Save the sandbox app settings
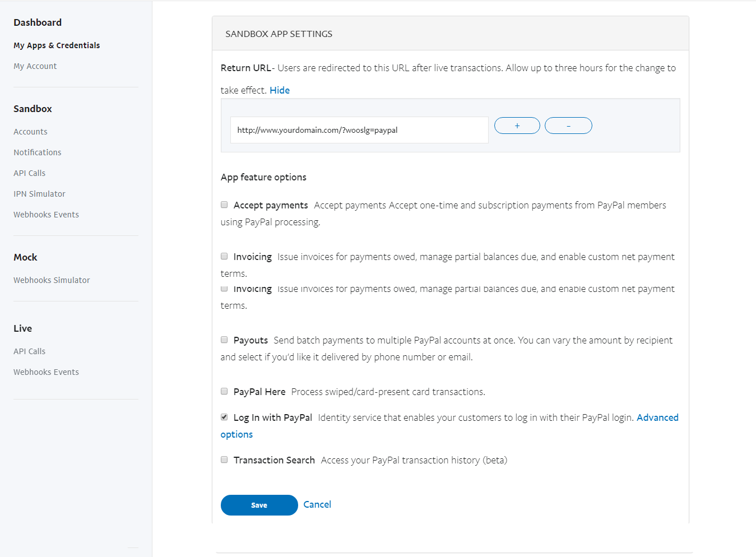Image resolution: width=756 pixels, height=557 pixels. click(259, 505)
